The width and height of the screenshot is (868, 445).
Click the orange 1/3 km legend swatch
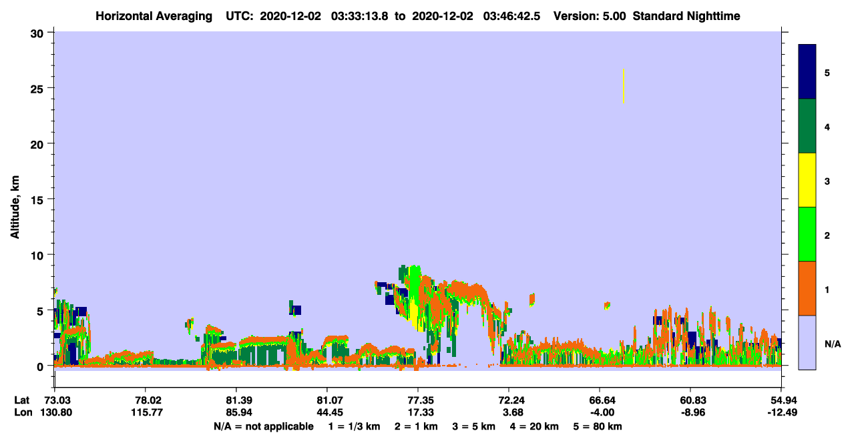(x=807, y=288)
